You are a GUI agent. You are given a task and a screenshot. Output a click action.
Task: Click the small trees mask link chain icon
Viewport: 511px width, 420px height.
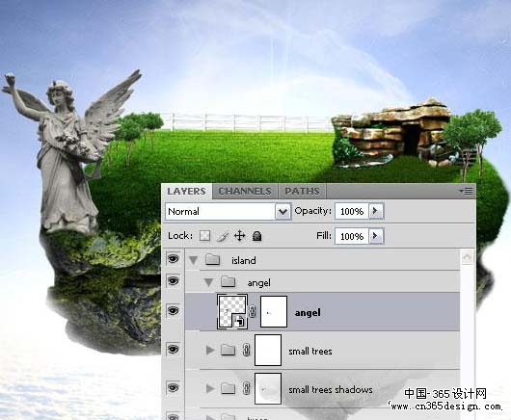(x=247, y=350)
